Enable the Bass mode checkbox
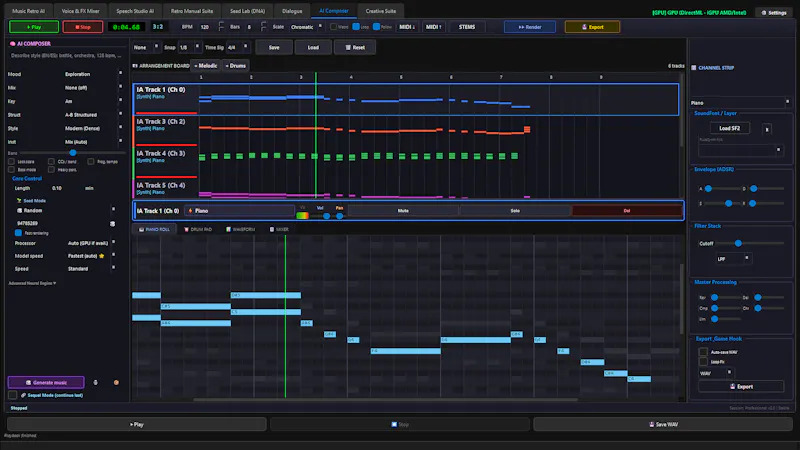The height and width of the screenshot is (450, 800). coord(11,170)
